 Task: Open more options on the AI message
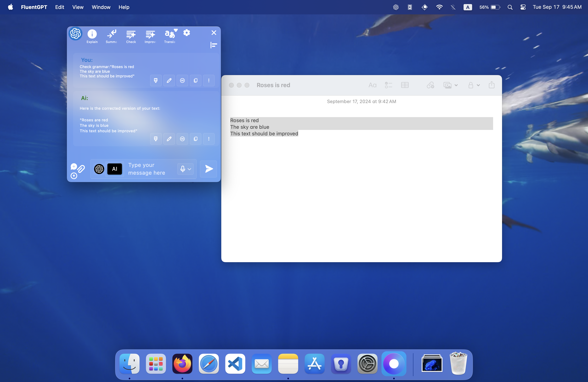tap(209, 139)
